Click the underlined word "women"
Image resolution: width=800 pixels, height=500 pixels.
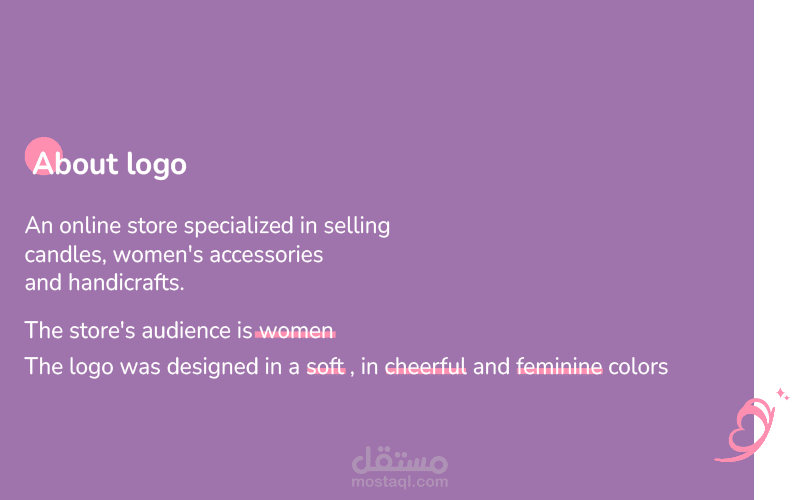pos(296,330)
